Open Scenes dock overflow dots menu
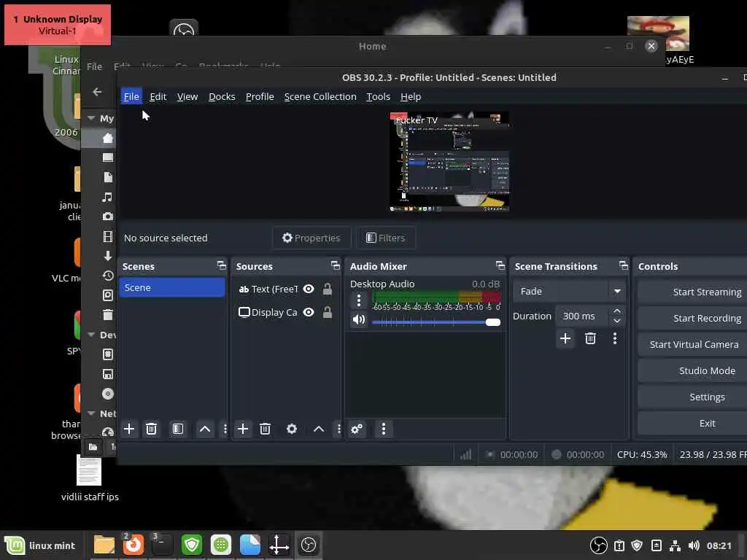The width and height of the screenshot is (747, 560). coord(225,429)
